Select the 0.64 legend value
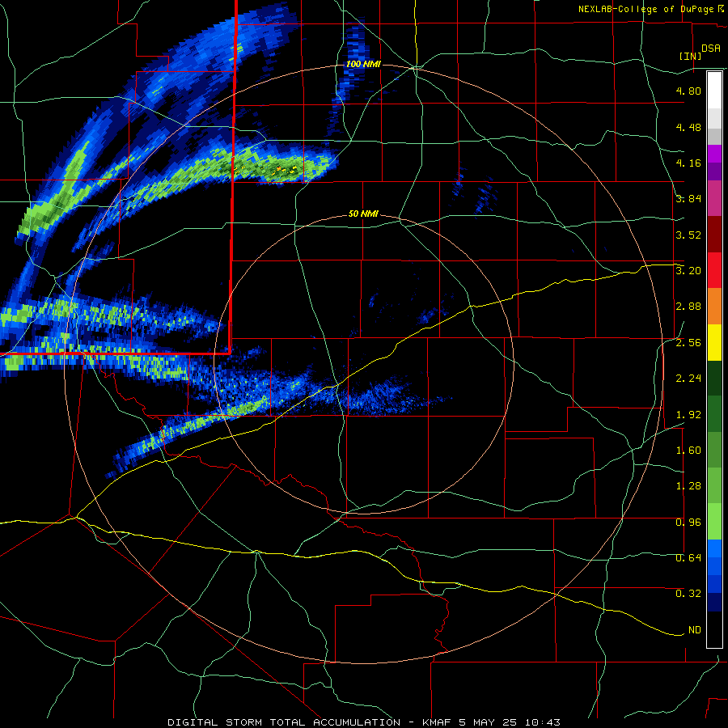The image size is (728, 728). (688, 558)
